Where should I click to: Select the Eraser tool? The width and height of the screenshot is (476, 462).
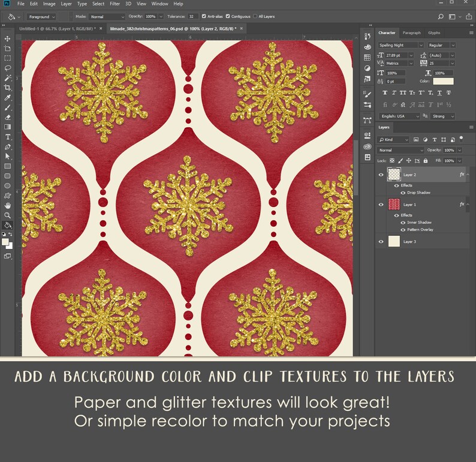click(8, 117)
